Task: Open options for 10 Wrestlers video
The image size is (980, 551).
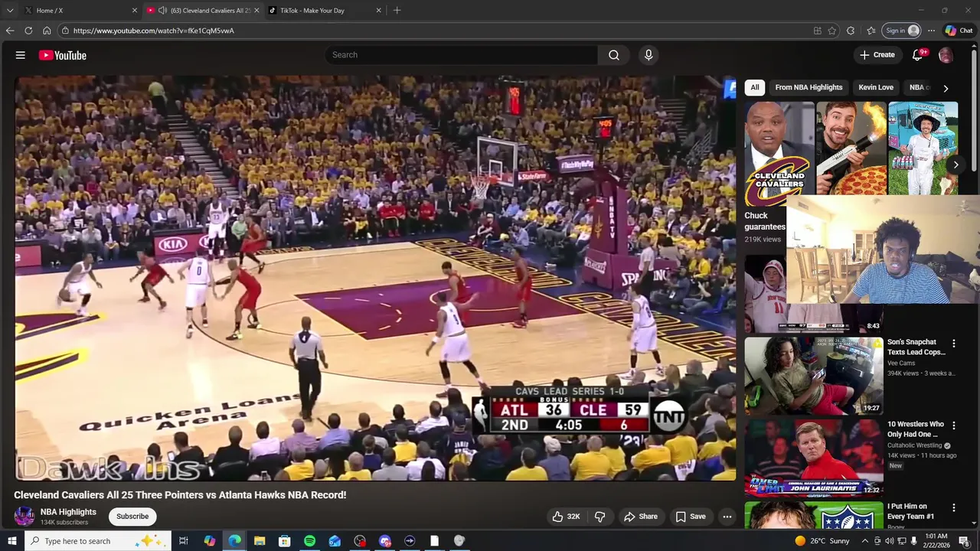Action: 954,425
